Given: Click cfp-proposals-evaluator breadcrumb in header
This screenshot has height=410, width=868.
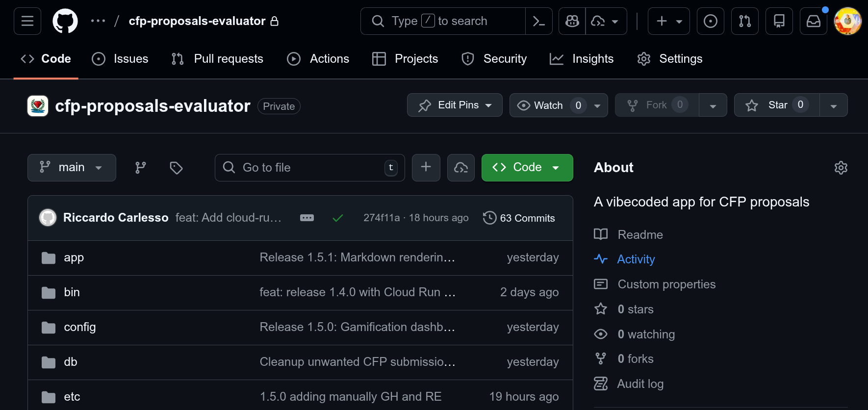Looking at the screenshot, I should tap(197, 21).
